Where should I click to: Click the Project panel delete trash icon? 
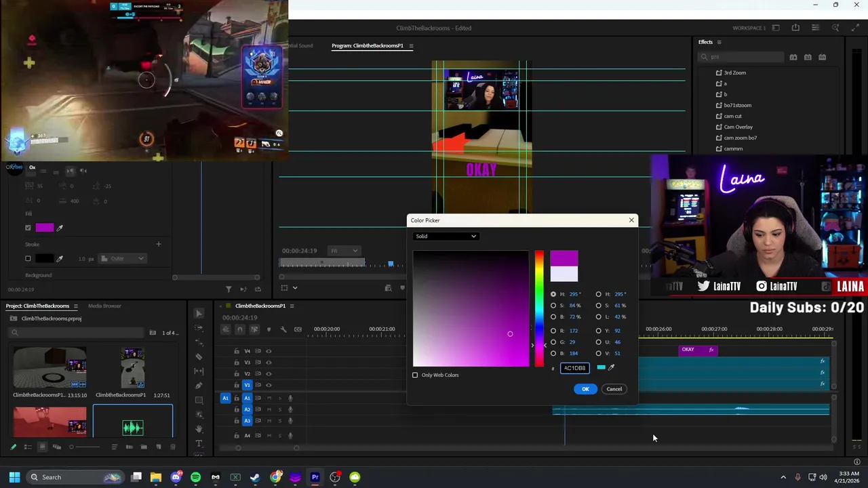172,447
